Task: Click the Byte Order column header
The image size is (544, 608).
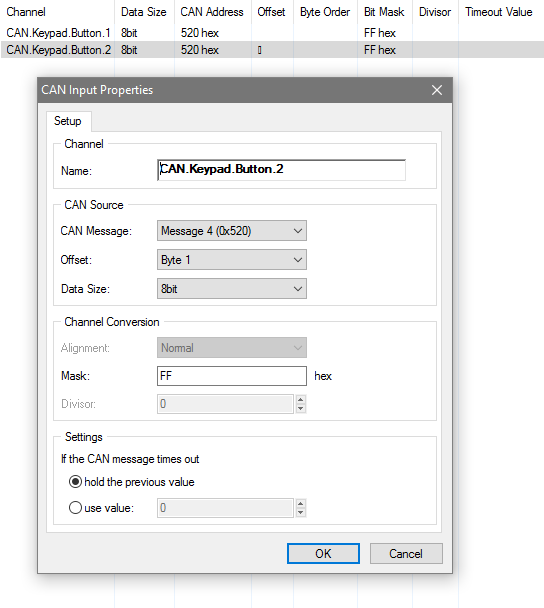Action: tap(325, 12)
